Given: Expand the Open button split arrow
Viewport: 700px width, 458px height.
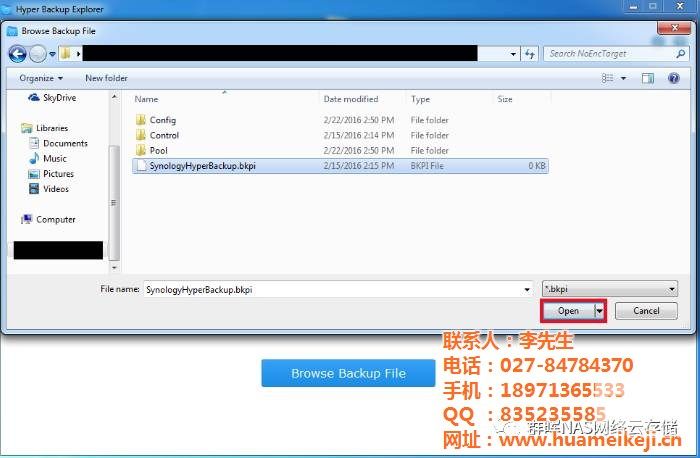Looking at the screenshot, I should pos(600,311).
